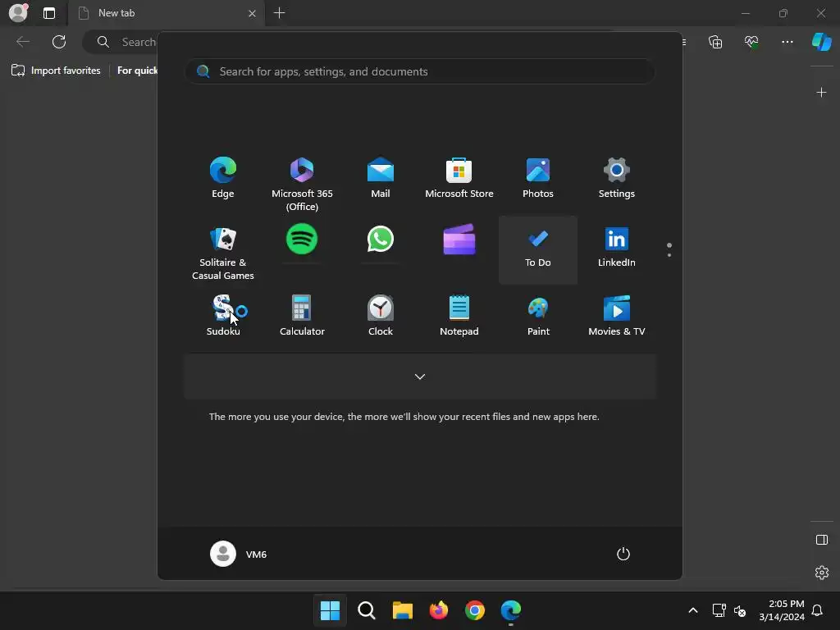Open the Edge profile avatar
Image resolution: width=840 pixels, height=630 pixels.
coord(19,13)
